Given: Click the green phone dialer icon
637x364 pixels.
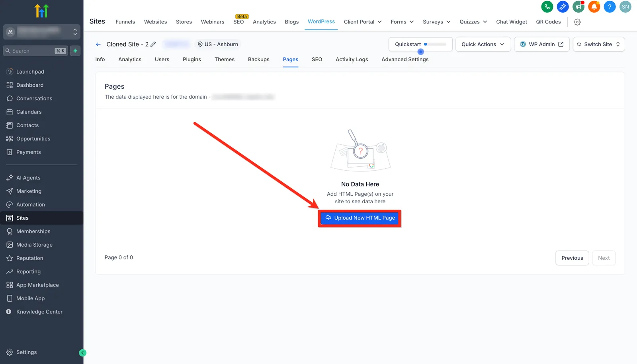Looking at the screenshot, I should coord(547,7).
